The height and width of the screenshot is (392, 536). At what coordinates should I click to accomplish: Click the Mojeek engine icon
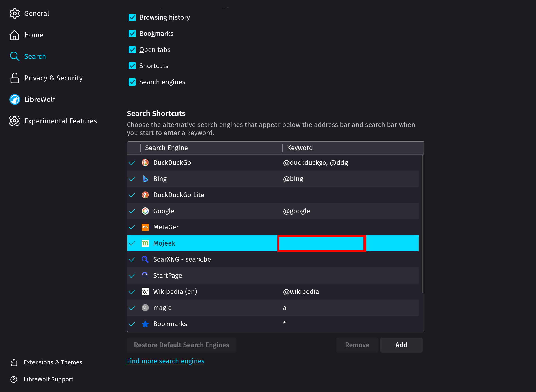145,243
